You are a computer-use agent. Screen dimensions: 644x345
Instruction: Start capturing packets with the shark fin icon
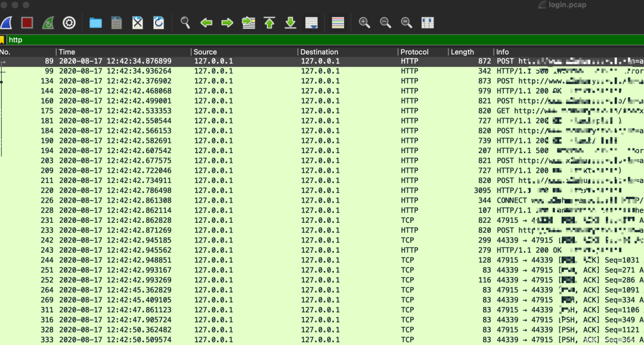coord(6,23)
